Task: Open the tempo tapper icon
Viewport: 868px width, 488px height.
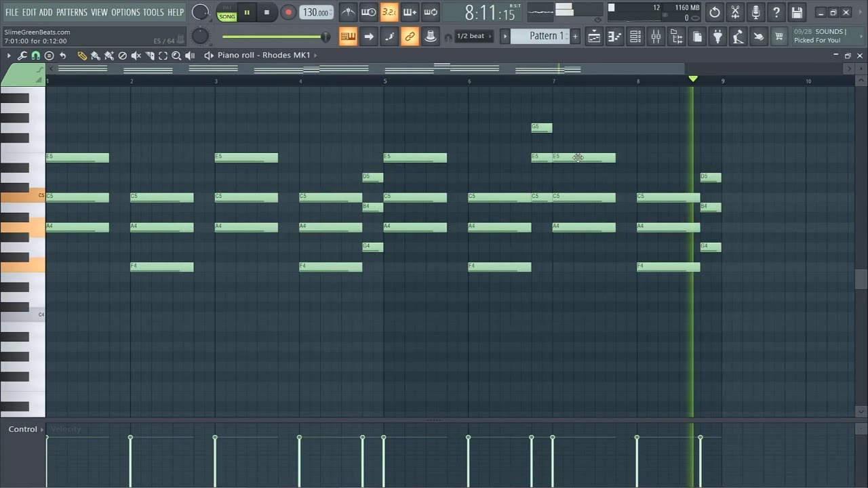Action: tap(738, 37)
